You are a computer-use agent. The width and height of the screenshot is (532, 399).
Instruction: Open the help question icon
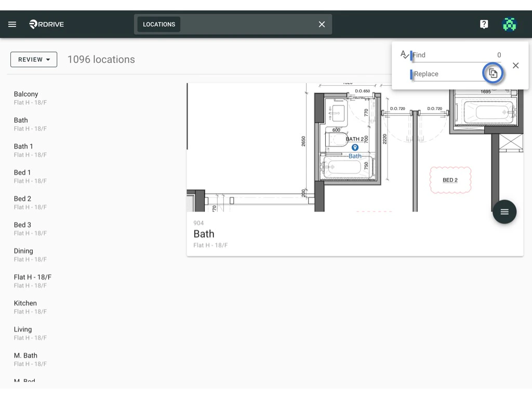[x=484, y=24]
